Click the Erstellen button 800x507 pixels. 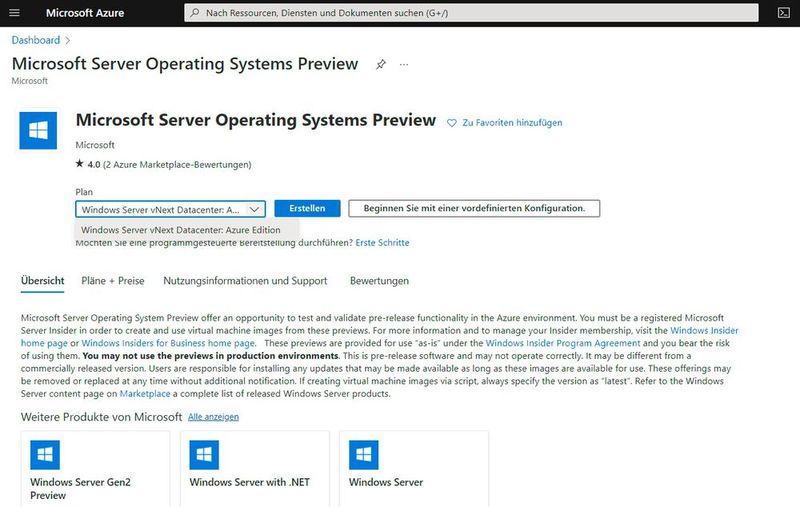(x=307, y=208)
